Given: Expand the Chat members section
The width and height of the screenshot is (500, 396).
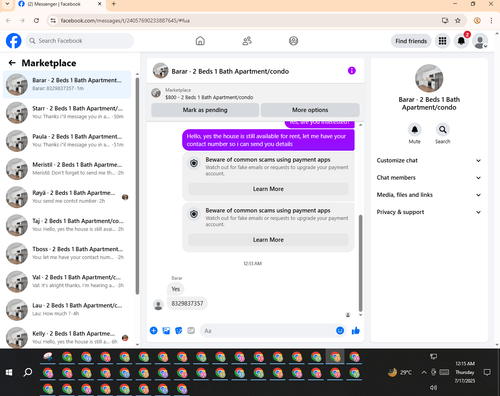Looking at the screenshot, I should [x=429, y=178].
